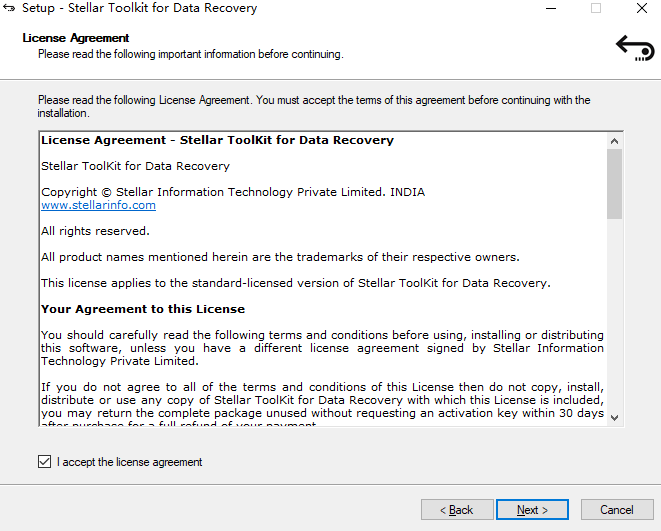This screenshot has width=661, height=531.
Task: Minimize the Setup window
Action: click(550, 9)
